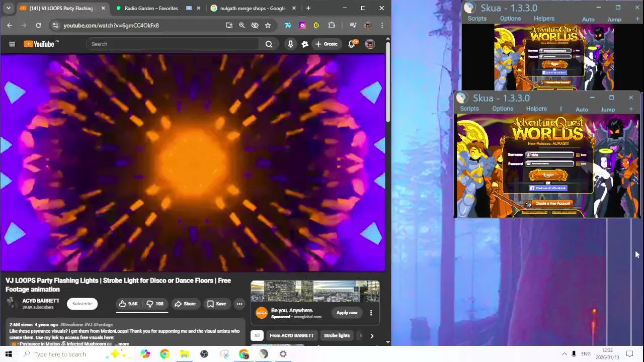Reload the YouTube page
Image resolution: width=644 pixels, height=362 pixels.
click(38, 25)
